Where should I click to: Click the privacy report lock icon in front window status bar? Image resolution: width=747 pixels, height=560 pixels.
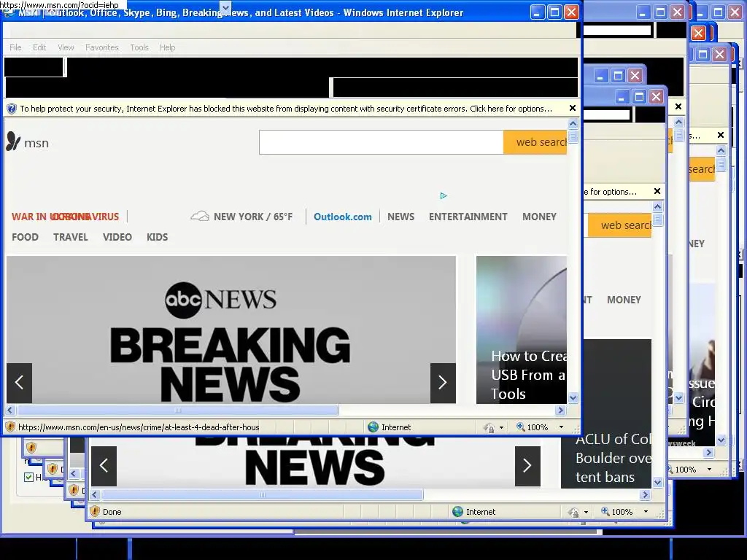489,427
